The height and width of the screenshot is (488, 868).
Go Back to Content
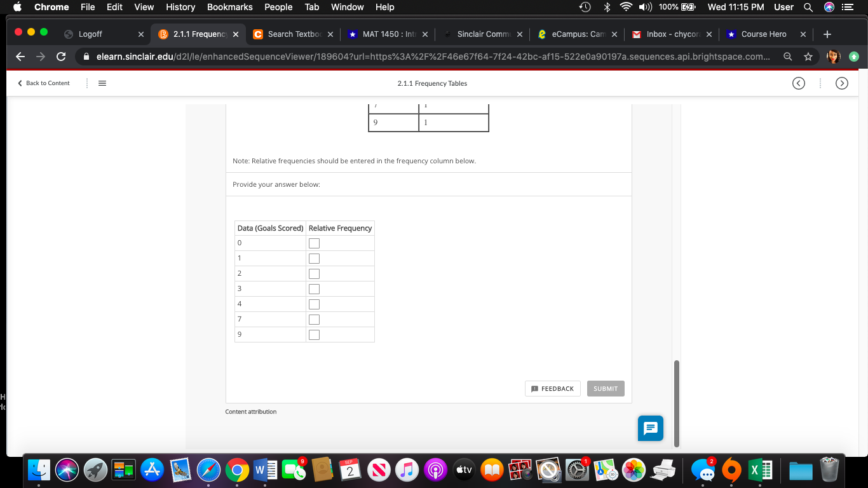tap(43, 83)
